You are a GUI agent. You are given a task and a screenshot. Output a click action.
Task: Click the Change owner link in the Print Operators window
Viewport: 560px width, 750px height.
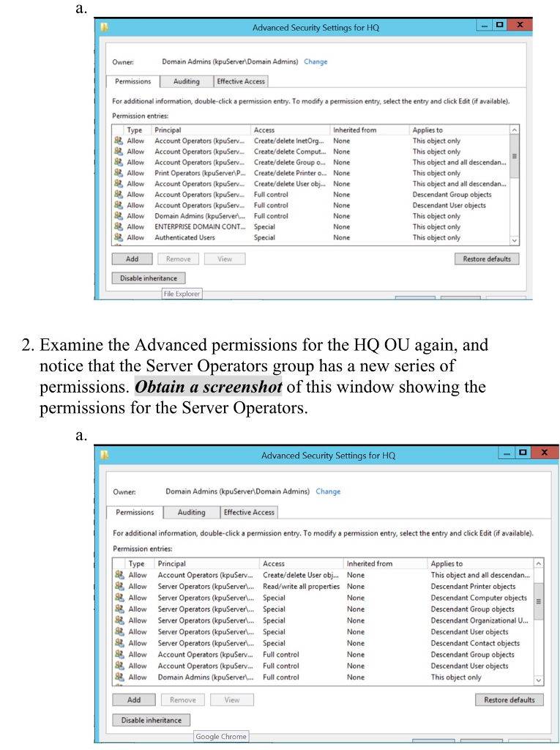pyautogui.click(x=316, y=62)
